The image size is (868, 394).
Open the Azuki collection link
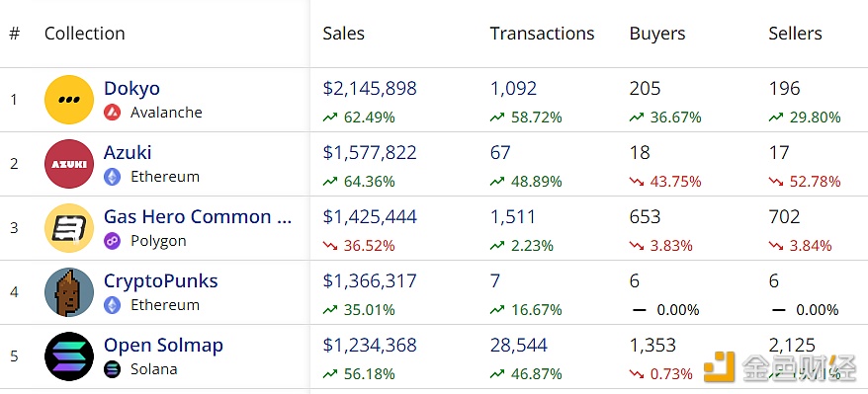tap(128, 152)
